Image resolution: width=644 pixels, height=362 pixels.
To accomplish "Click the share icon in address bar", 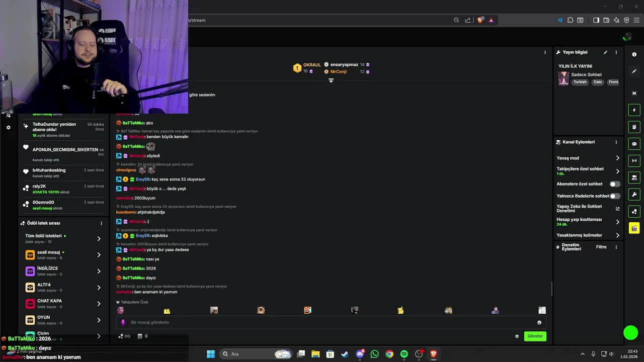I will 468,20.
